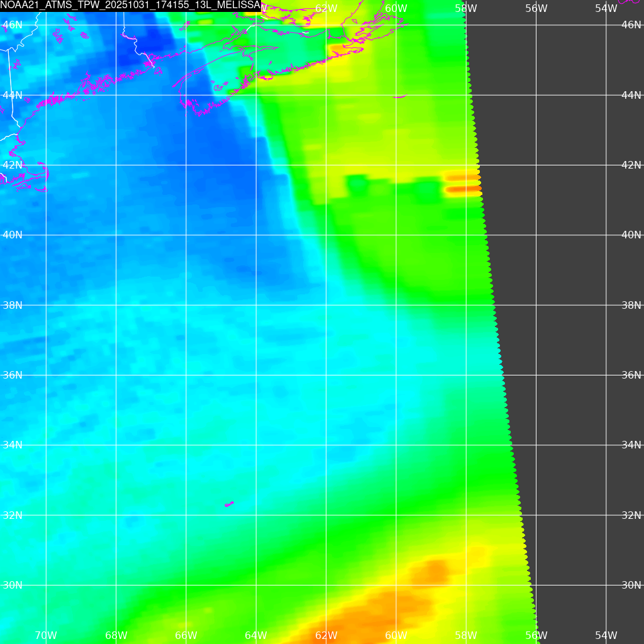Click the 30N label on the left edge
The width and height of the screenshot is (644, 644).
pos(13,585)
